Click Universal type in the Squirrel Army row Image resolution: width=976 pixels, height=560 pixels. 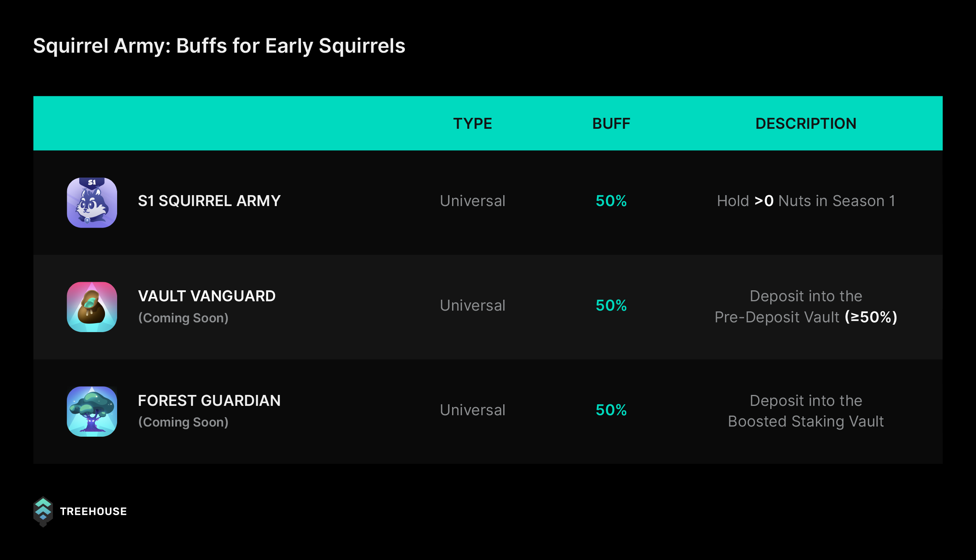(x=472, y=201)
